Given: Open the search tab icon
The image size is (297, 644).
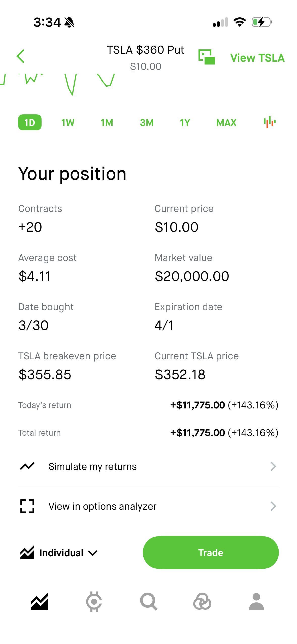Looking at the screenshot, I should pyautogui.click(x=149, y=602).
